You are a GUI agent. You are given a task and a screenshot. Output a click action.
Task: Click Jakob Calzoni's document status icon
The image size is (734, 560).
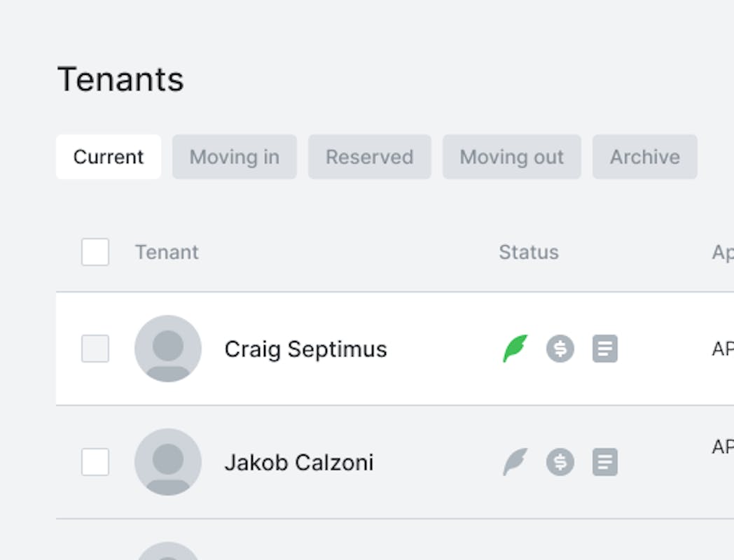point(605,462)
